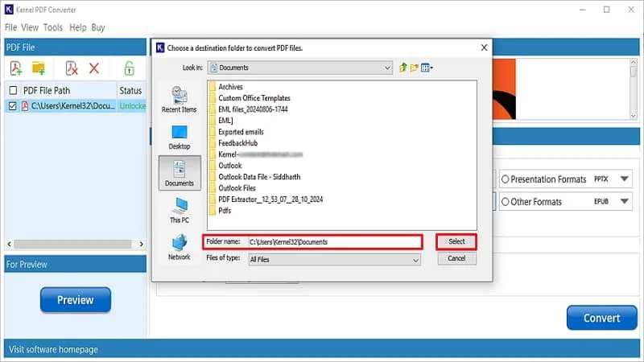Select the Other Formats radio button
The width and height of the screenshot is (644, 362).
506,202
